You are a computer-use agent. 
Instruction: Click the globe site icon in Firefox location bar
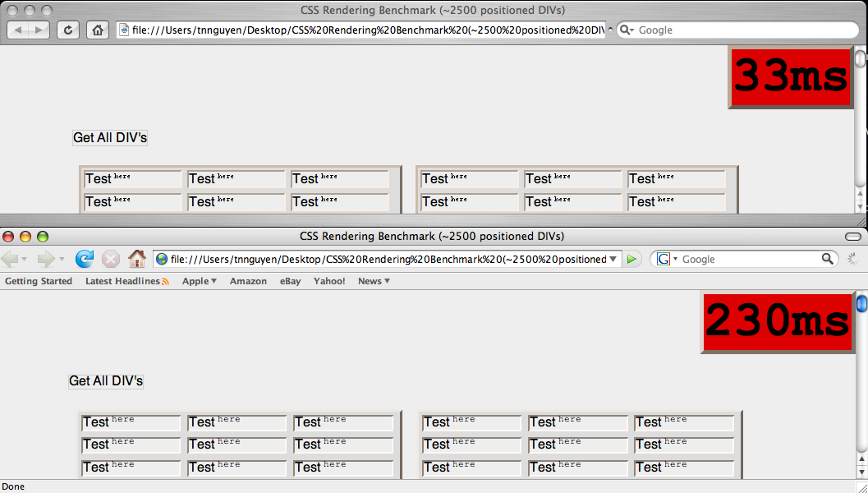[x=162, y=260]
